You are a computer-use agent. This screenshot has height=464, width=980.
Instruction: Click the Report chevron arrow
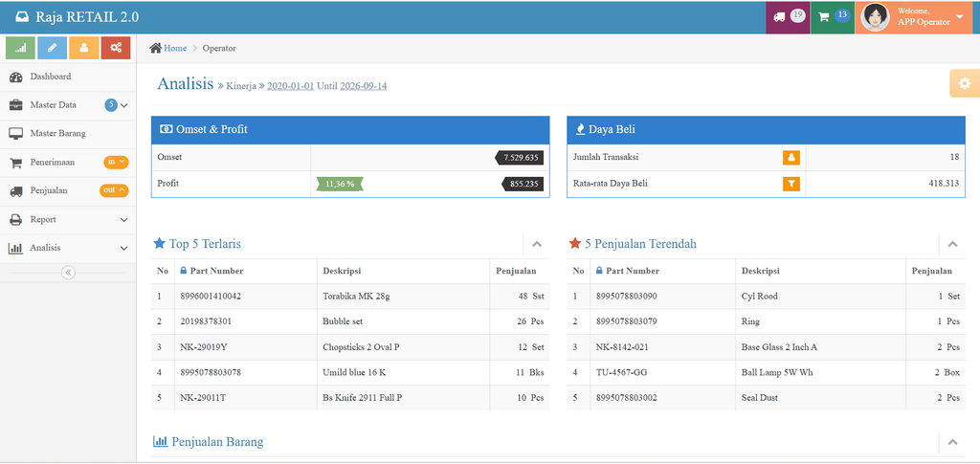pos(123,220)
